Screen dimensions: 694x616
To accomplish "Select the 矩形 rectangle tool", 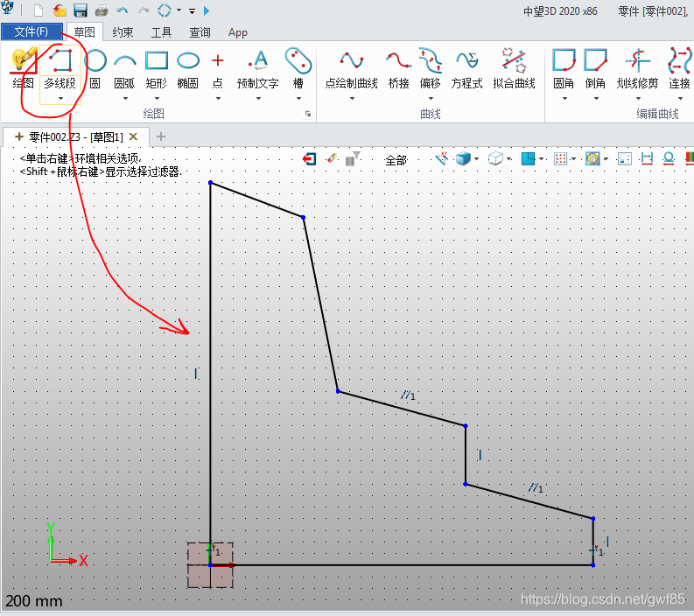I will pos(156,68).
